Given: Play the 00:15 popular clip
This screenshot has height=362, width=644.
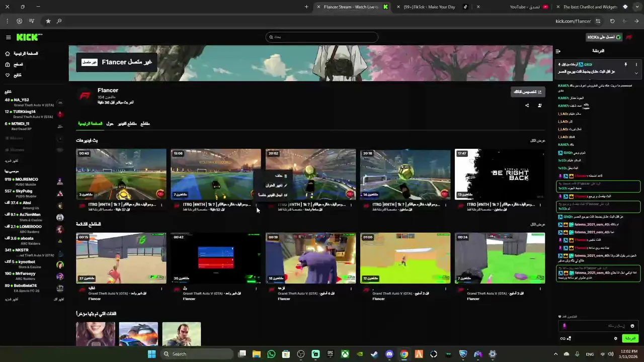Looking at the screenshot, I should (121, 258).
